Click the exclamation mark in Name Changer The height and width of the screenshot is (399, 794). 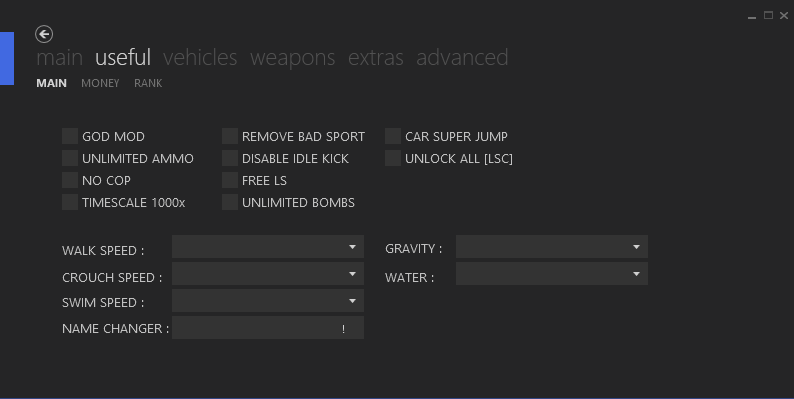click(343, 329)
